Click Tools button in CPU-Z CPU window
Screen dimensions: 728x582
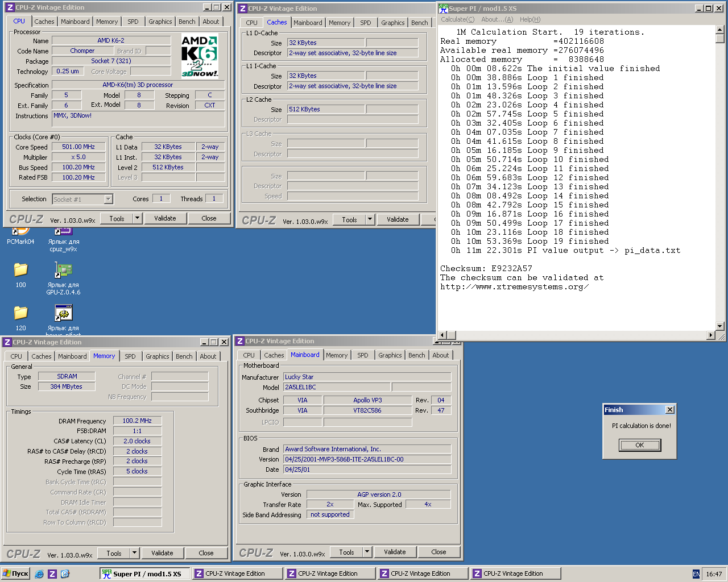(x=117, y=218)
